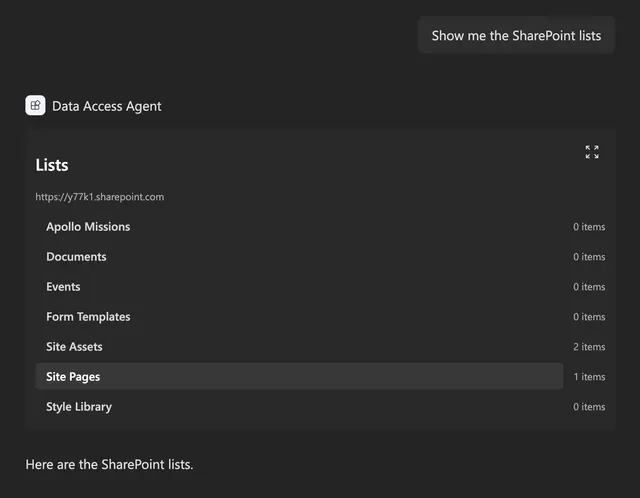Click the "2 items" count for Site Assets
640x498 pixels.
(x=589, y=347)
